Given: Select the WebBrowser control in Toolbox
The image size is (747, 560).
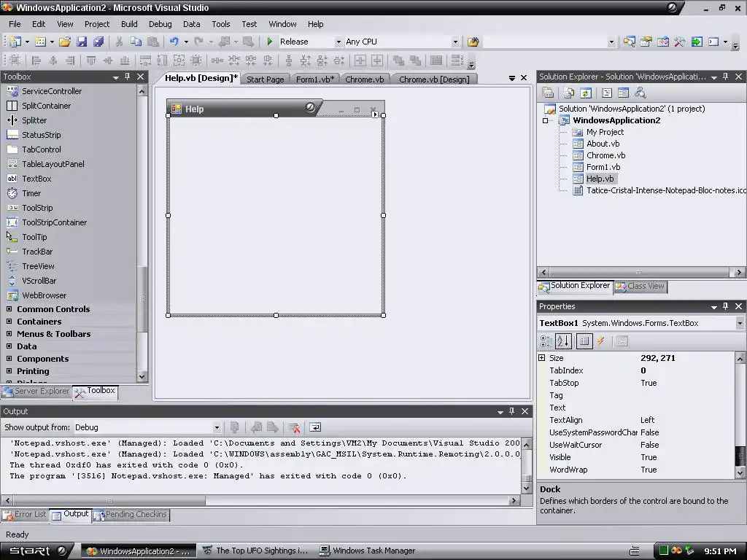Looking at the screenshot, I should click(44, 295).
